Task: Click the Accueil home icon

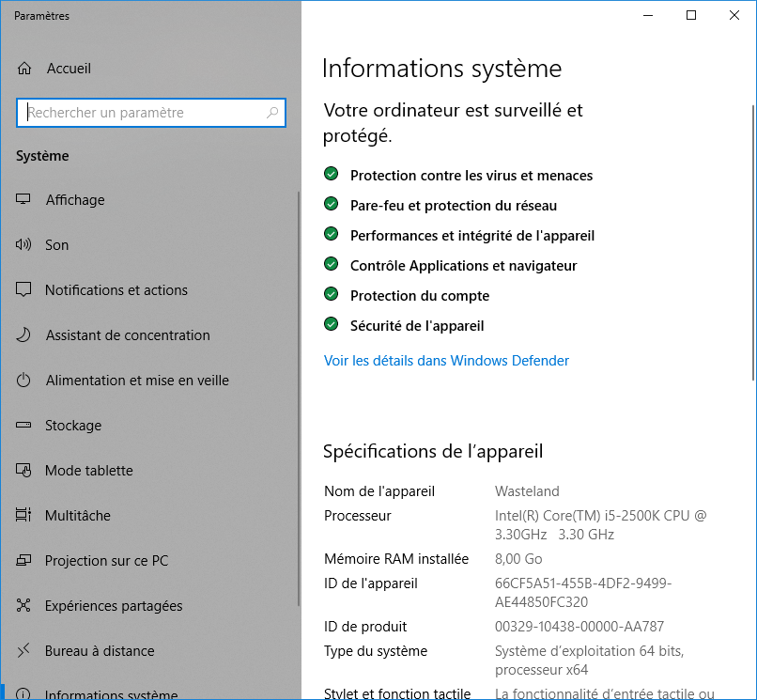Action: 24,69
